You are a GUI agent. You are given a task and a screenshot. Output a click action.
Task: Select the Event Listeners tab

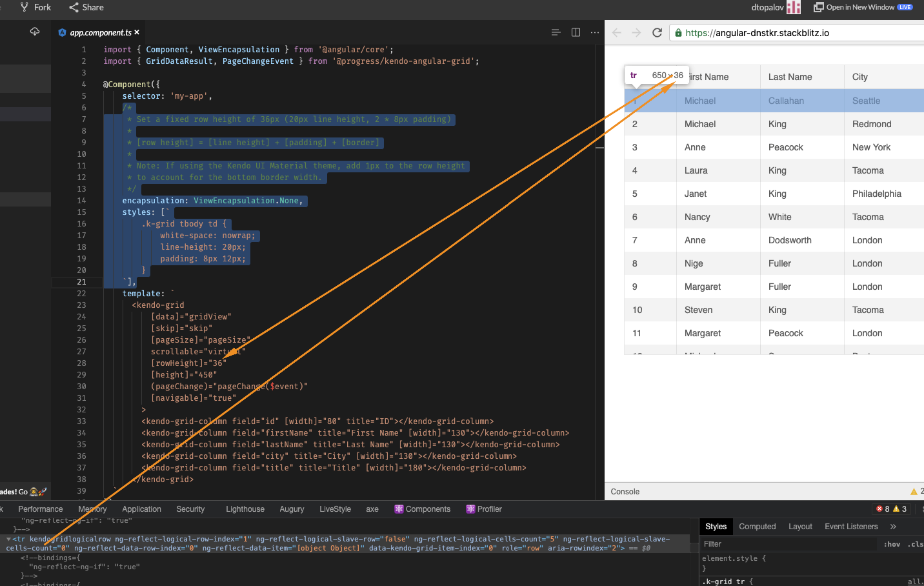tap(851, 527)
